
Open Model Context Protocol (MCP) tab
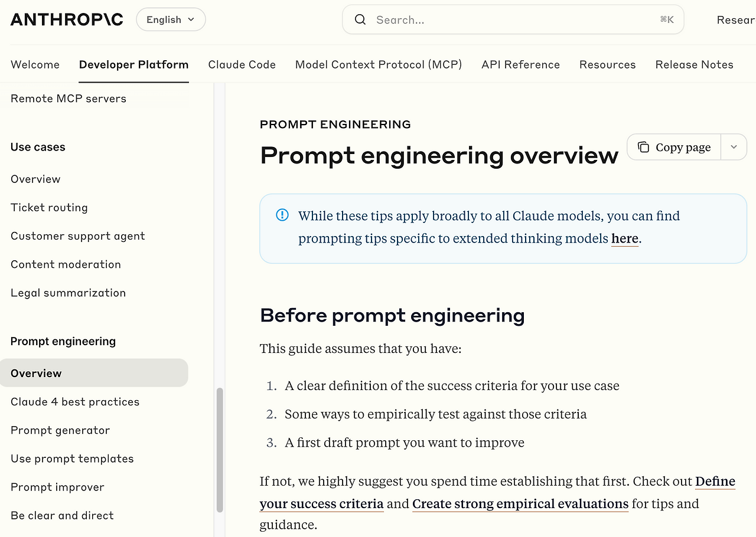(x=378, y=64)
